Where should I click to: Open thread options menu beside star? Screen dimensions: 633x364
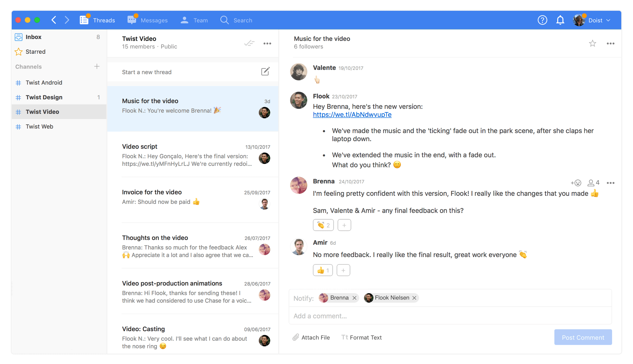(611, 44)
